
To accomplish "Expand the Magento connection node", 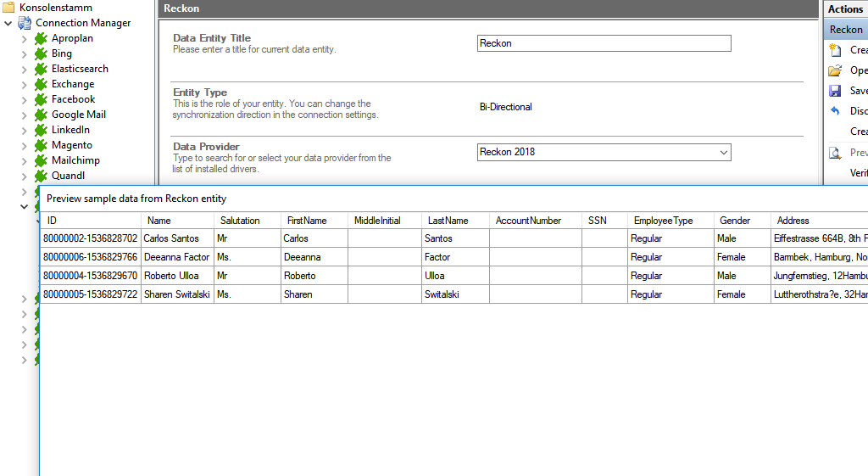I will point(24,145).
